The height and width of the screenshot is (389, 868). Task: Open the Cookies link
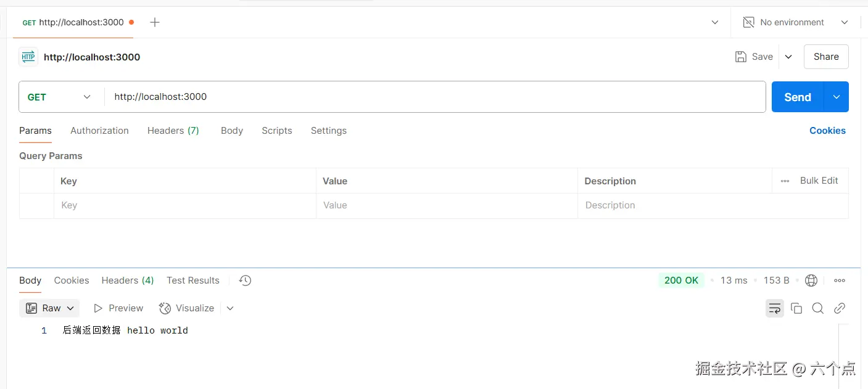pos(827,131)
